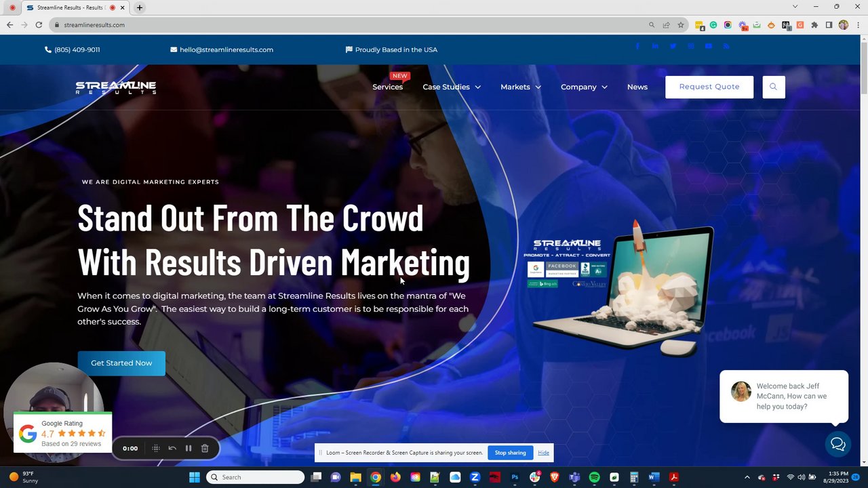Viewport: 868px width, 488px height.
Task: Open Firefox from the taskbar
Action: tap(395, 477)
